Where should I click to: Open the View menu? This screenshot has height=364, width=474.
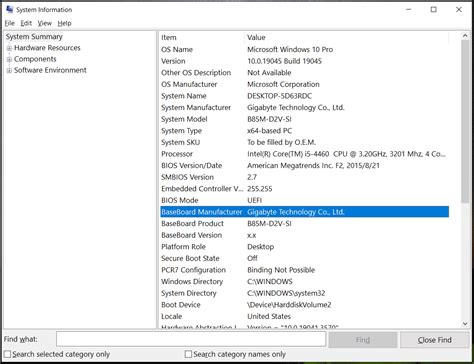tap(44, 23)
